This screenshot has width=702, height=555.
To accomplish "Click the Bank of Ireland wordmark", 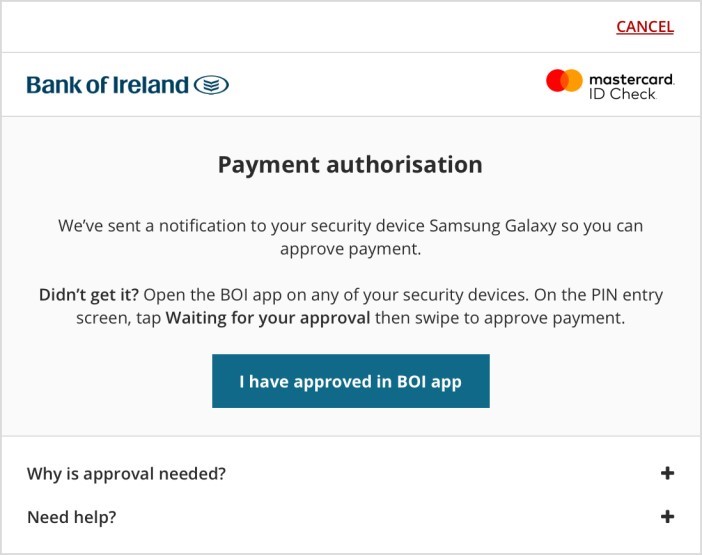I will [107, 85].
